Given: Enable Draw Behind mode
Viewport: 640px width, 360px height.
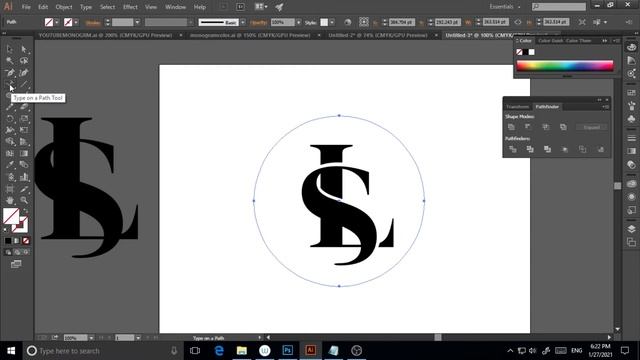Looking at the screenshot, I should point(17,252).
